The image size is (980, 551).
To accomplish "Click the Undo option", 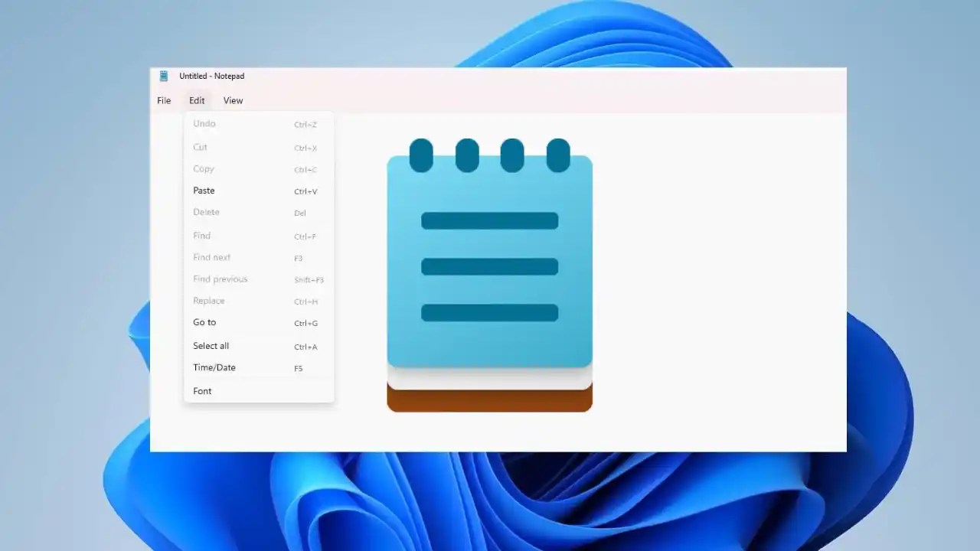I will 204,123.
